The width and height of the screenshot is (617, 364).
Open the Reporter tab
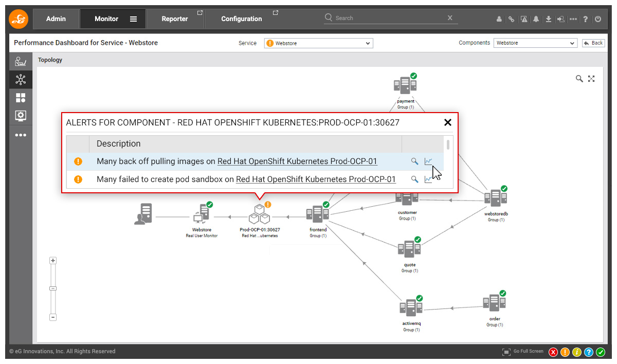[x=175, y=19]
